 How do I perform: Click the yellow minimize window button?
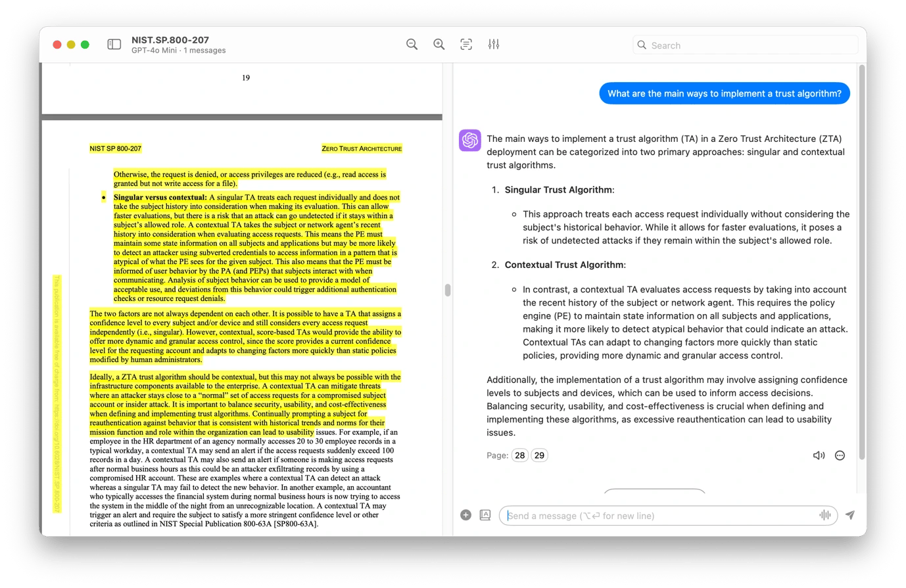pos(71,45)
